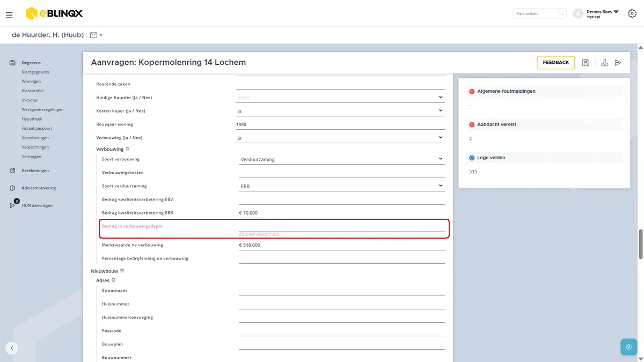Expand the Soort verbouwing dropdown
Viewport: 644px width, 362px height.
tap(342, 159)
